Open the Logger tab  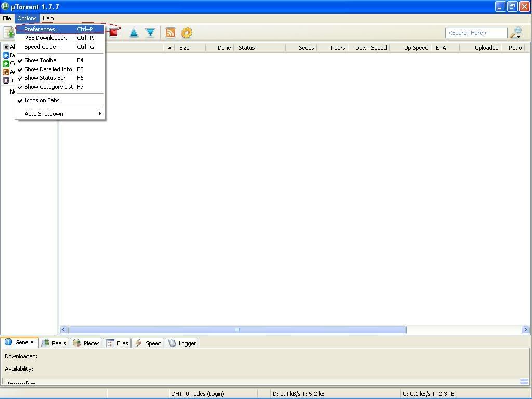(x=182, y=343)
